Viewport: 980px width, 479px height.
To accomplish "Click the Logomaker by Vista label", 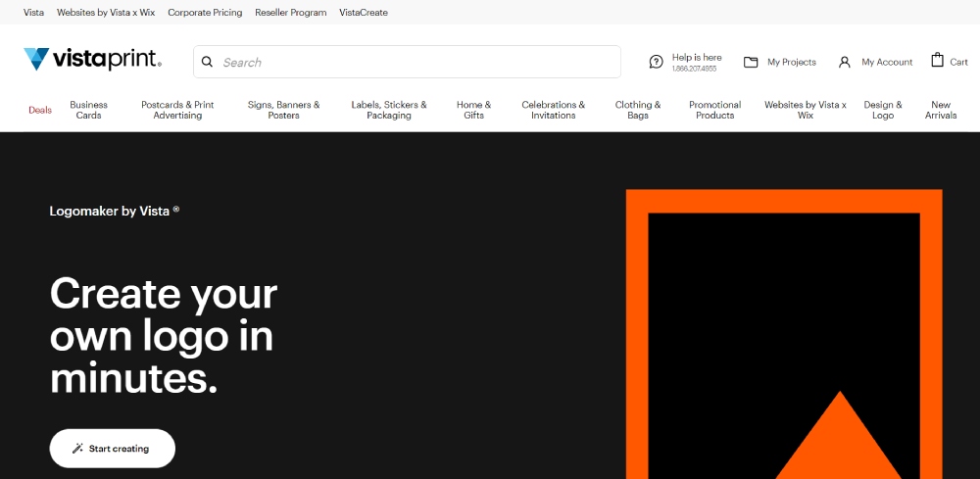I will click(115, 211).
